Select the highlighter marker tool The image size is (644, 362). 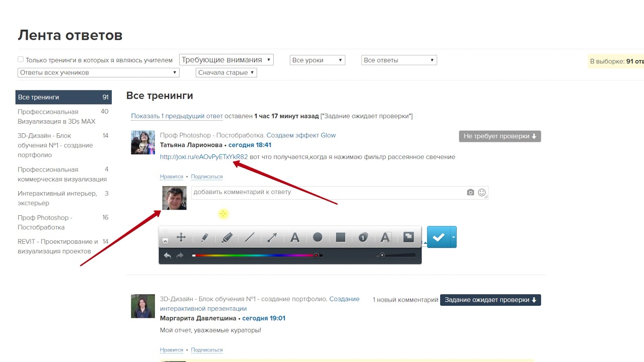pyautogui.click(x=227, y=238)
